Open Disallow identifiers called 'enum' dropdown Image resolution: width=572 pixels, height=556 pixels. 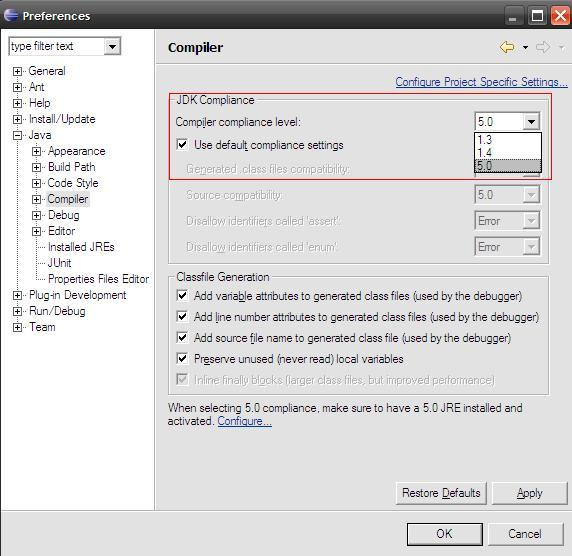507,247
